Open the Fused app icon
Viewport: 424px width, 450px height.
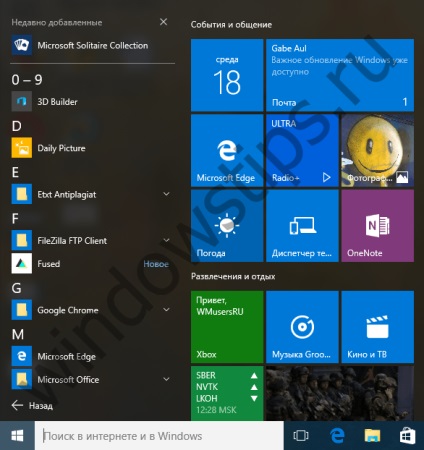tap(22, 263)
